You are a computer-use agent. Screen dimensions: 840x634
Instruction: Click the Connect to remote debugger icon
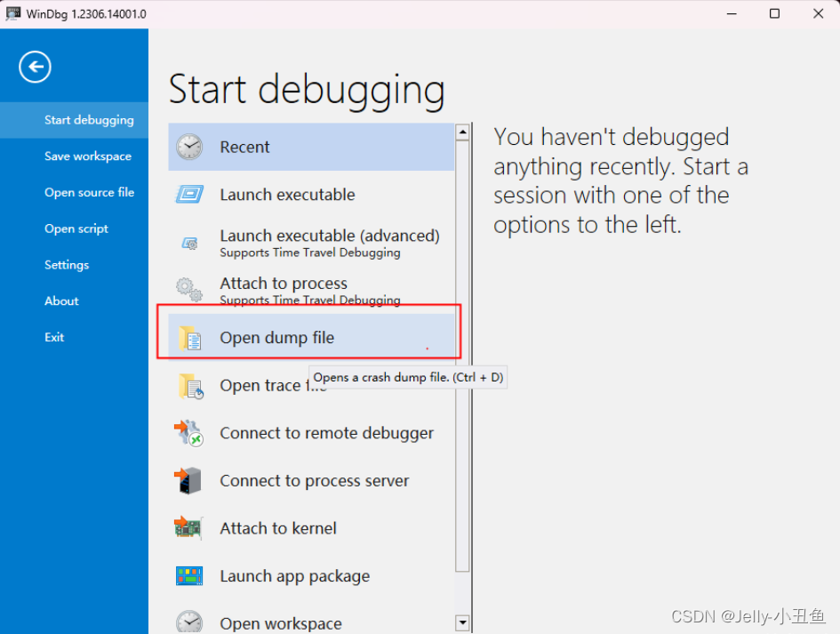point(188,434)
